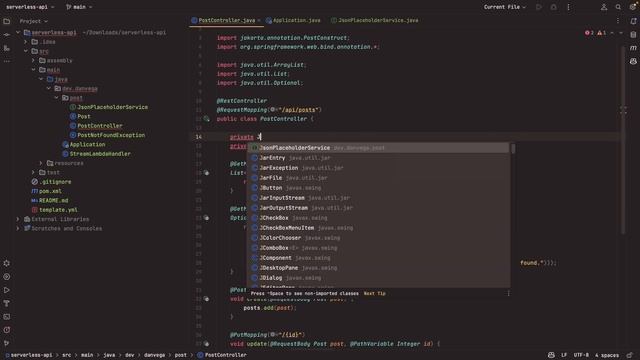The width and height of the screenshot is (640, 360).
Task: Open Search Everywhere magnifier icon
Action: click(x=618, y=7)
